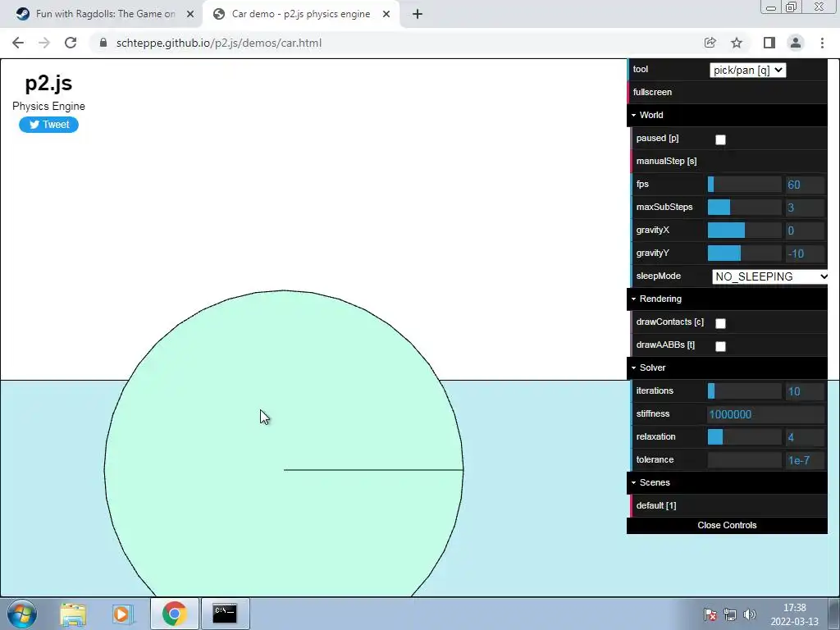
Task: Open a new browser tab with plus
Action: [x=418, y=14]
